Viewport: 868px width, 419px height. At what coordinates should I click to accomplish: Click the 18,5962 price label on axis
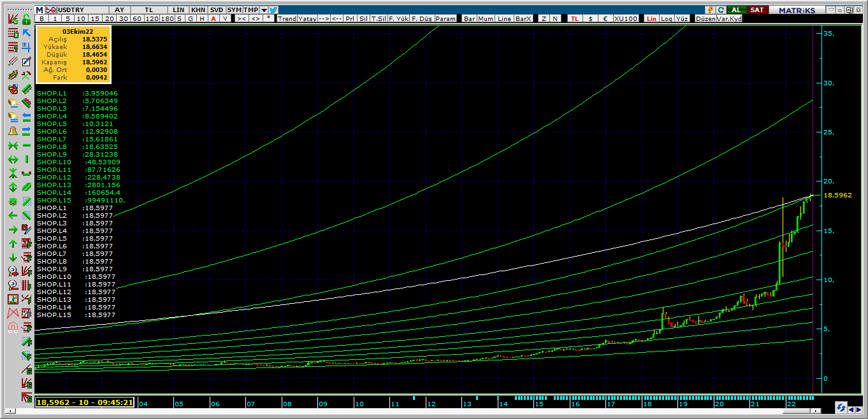(x=837, y=195)
